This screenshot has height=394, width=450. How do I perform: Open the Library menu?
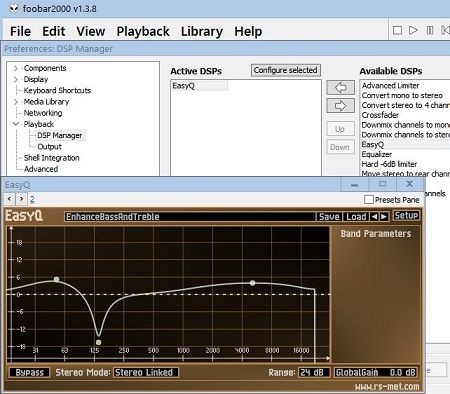point(202,31)
